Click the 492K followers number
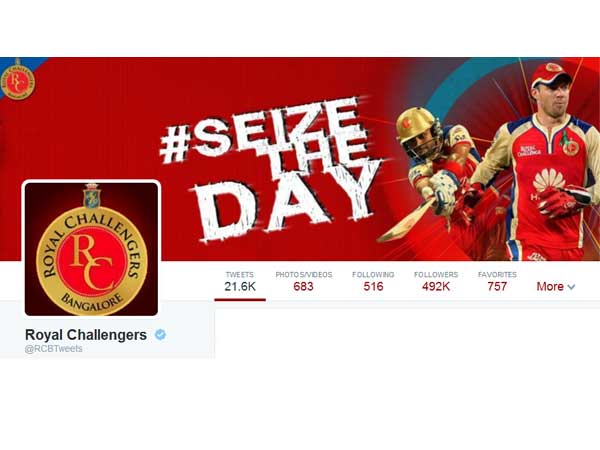The width and height of the screenshot is (600, 450). click(x=436, y=287)
